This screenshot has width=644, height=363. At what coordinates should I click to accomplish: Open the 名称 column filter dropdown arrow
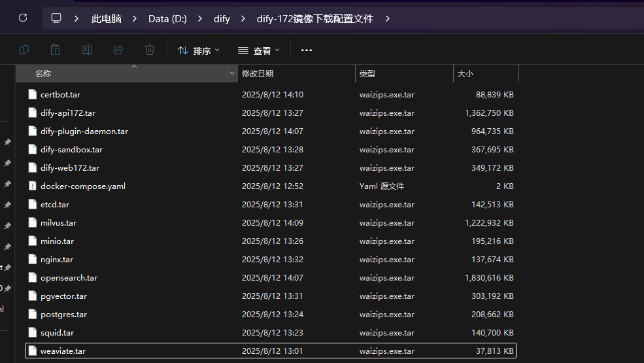pyautogui.click(x=232, y=74)
